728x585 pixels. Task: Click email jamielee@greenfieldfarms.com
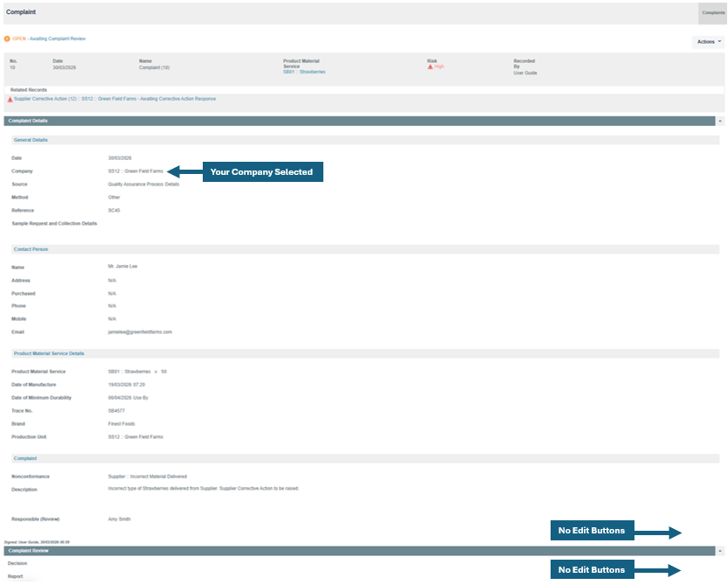(x=140, y=332)
